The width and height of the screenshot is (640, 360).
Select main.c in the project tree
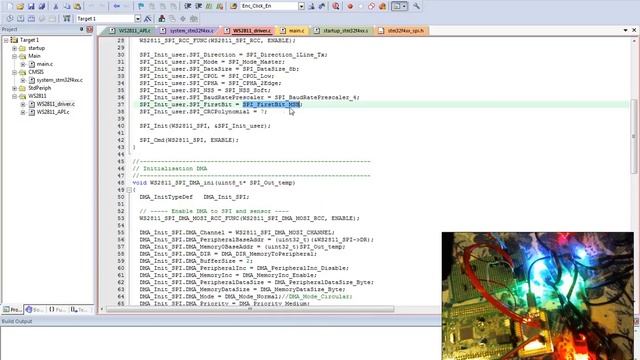tap(44, 64)
